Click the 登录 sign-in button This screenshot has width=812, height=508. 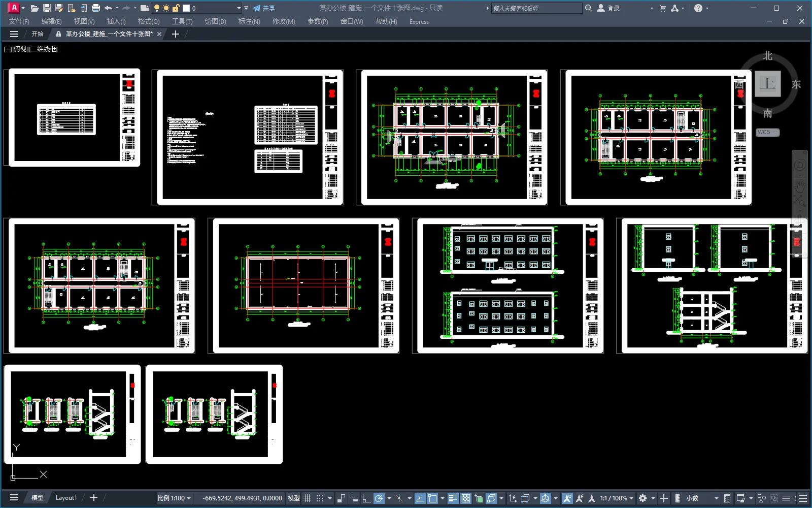[x=608, y=8]
